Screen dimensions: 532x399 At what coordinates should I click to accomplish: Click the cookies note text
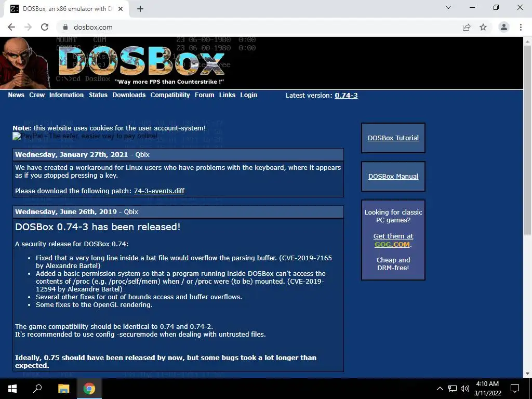[109, 128]
